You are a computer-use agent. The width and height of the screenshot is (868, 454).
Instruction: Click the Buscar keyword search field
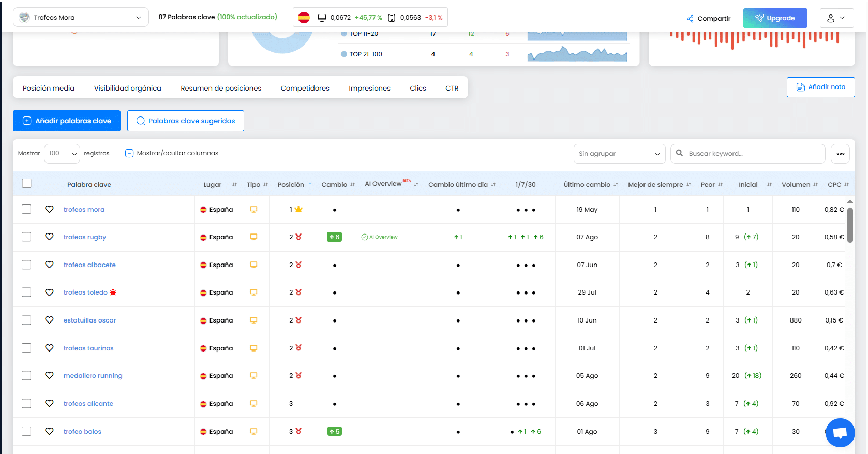[747, 154]
